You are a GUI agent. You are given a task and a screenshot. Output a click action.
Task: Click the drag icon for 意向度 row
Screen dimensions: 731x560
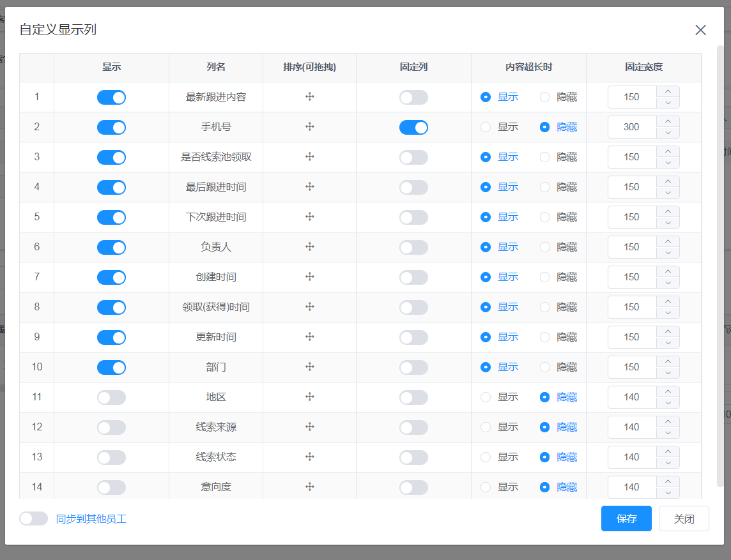[x=310, y=487]
